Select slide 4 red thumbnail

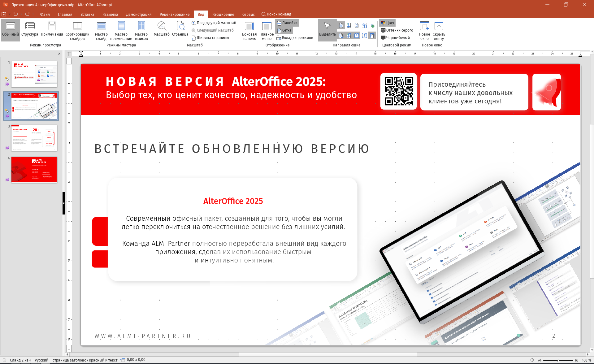(34, 170)
